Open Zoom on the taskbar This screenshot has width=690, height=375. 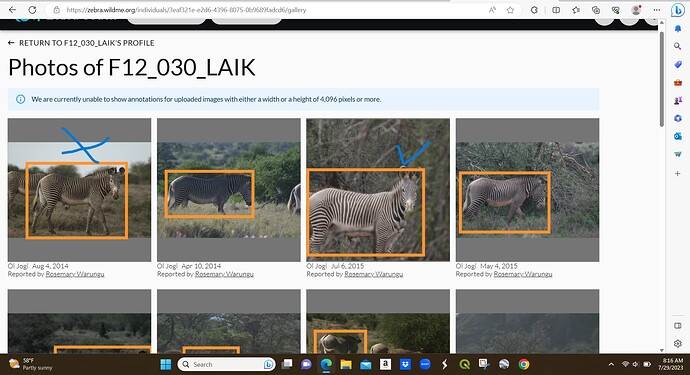[425, 364]
